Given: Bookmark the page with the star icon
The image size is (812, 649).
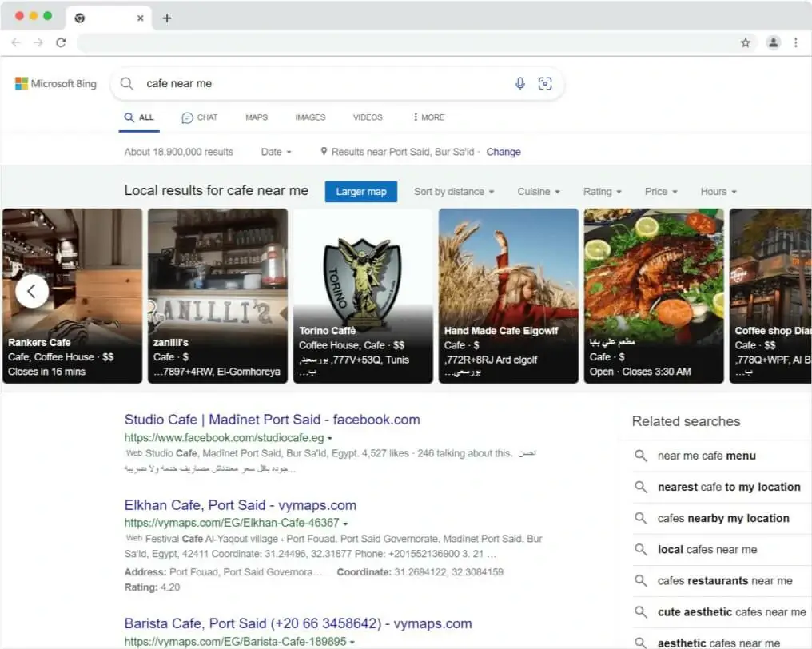Looking at the screenshot, I should [x=745, y=42].
